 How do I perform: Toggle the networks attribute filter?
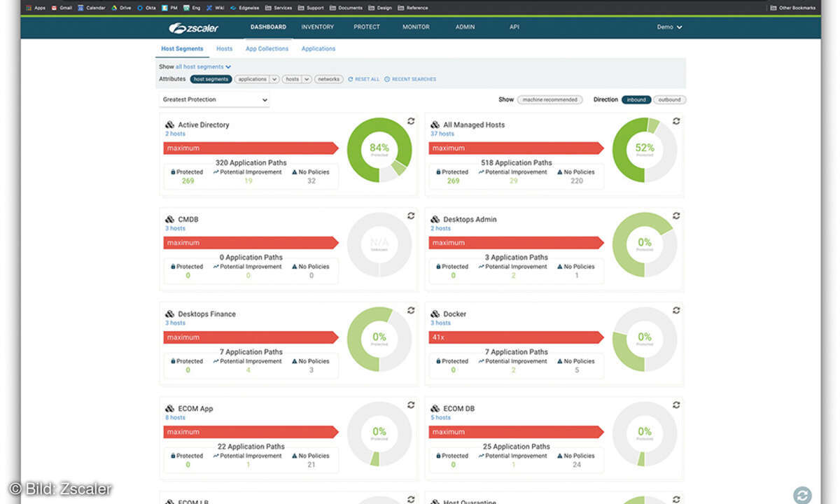point(329,79)
